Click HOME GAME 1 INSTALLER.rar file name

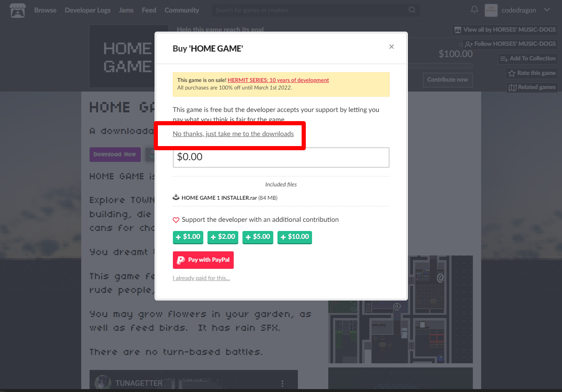(x=219, y=198)
